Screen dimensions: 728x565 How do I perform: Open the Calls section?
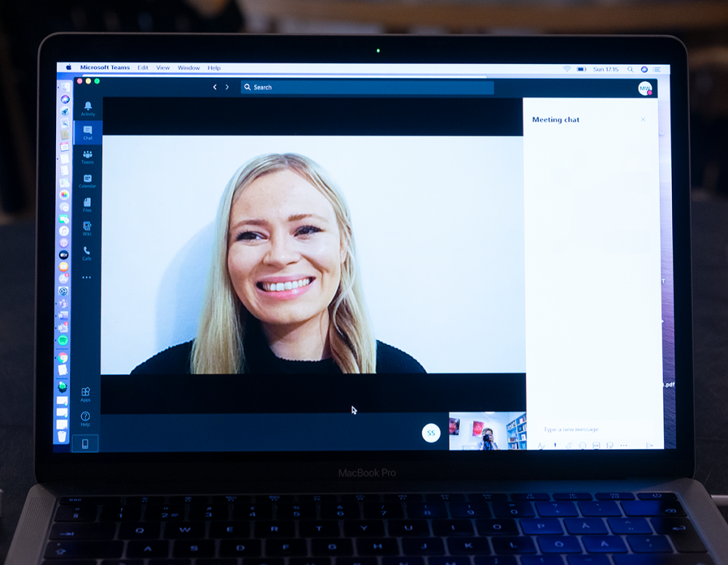pyautogui.click(x=87, y=253)
